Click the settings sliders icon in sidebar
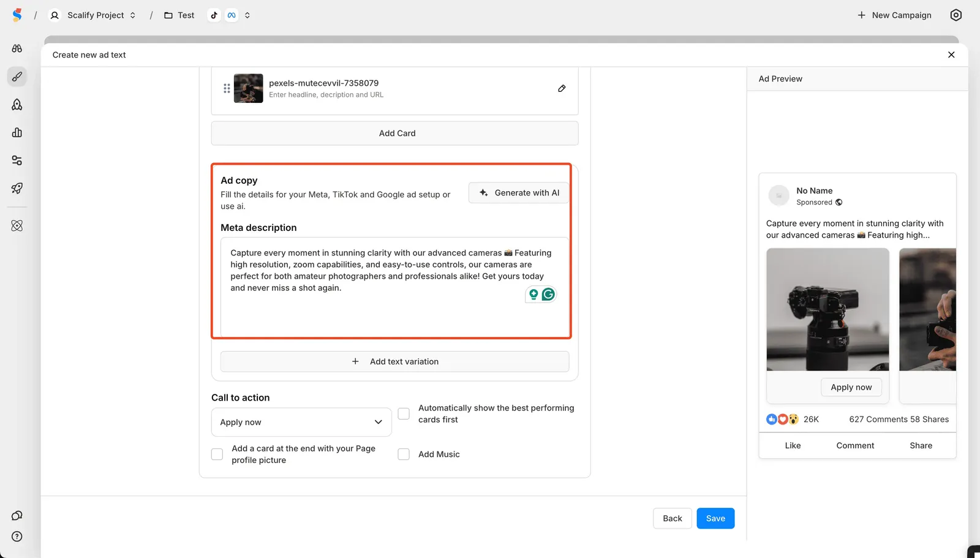This screenshot has width=980, height=558. [x=17, y=160]
